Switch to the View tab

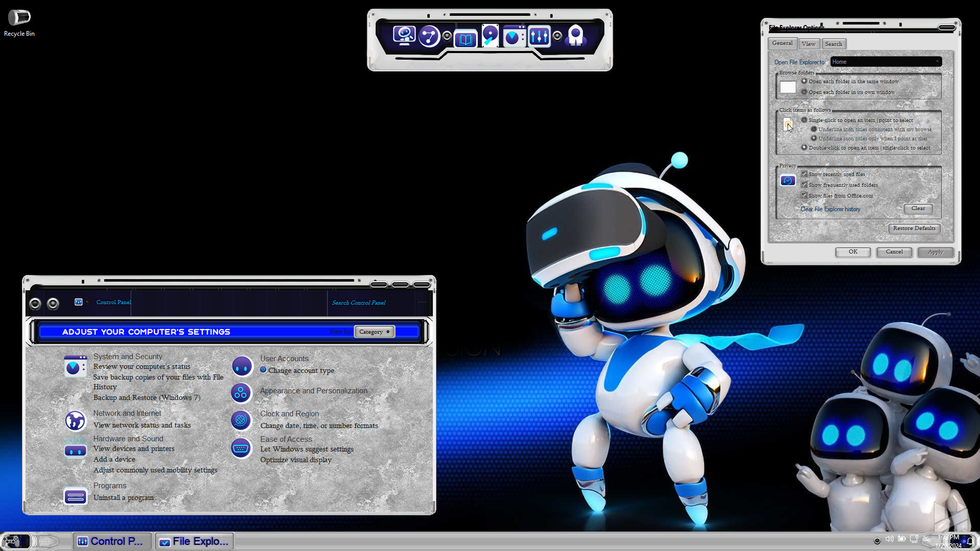808,44
